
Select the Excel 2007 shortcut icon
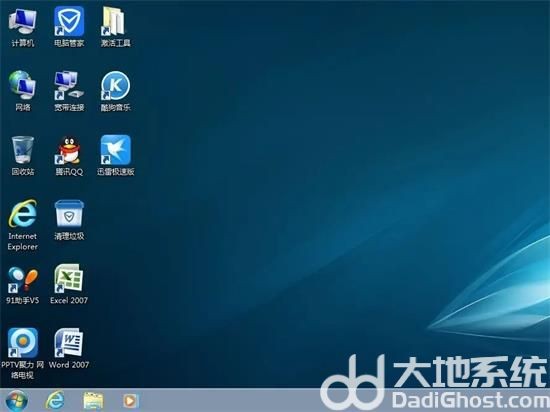(x=69, y=278)
